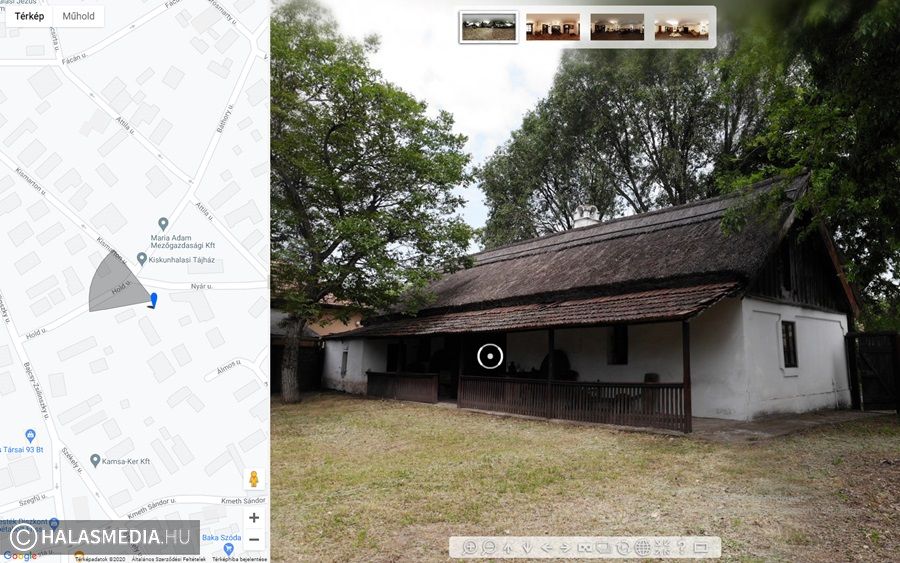This screenshot has width=900, height=563.
Task: Pan the panorama right with arrow icon
Action: tap(565, 548)
